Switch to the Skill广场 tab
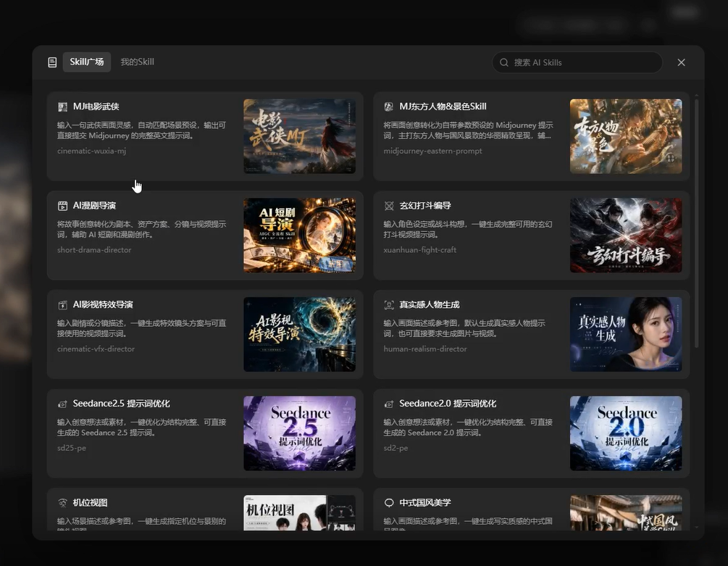The width and height of the screenshot is (728, 566). [x=87, y=62]
